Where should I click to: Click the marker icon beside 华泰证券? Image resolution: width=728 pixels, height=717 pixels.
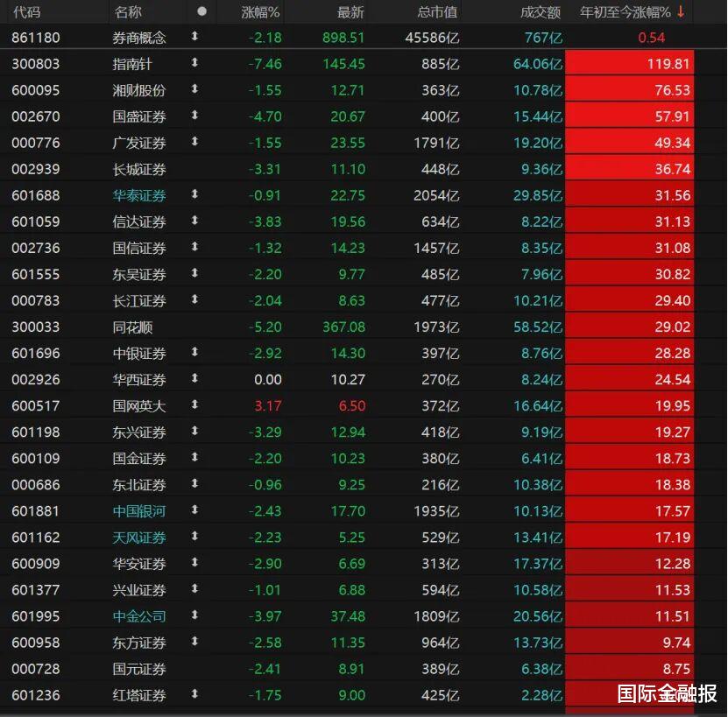point(194,194)
